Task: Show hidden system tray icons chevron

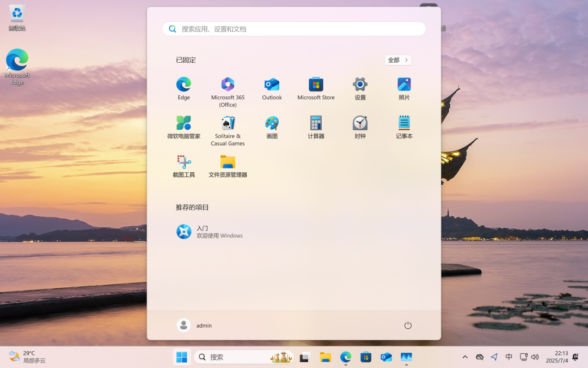Action: point(465,357)
